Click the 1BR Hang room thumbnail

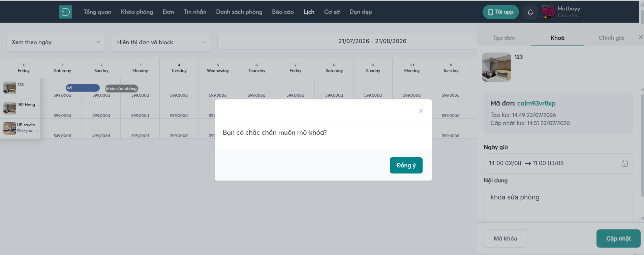pyautogui.click(x=10, y=108)
